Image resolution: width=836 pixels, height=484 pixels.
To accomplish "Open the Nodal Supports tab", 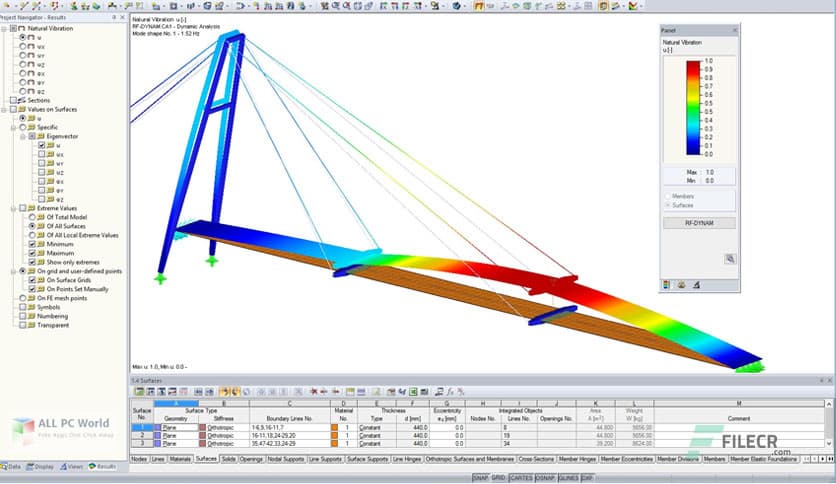I will (286, 459).
